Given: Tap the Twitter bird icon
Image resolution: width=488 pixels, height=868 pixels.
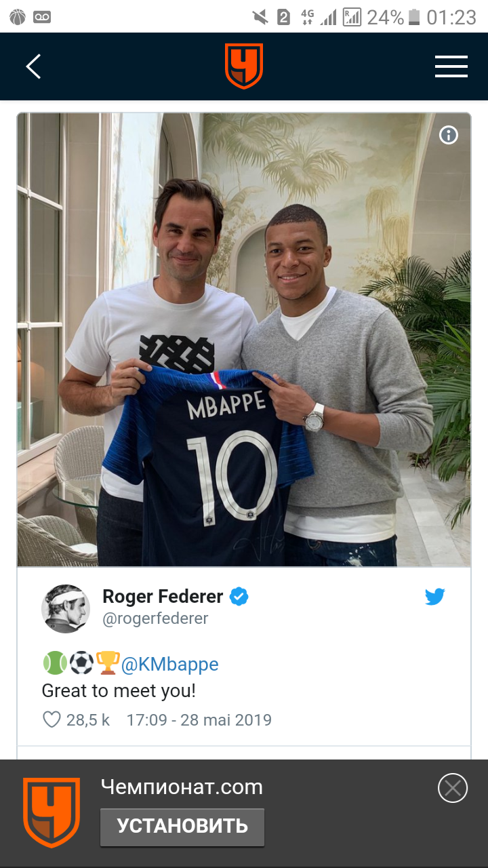Looking at the screenshot, I should [434, 597].
